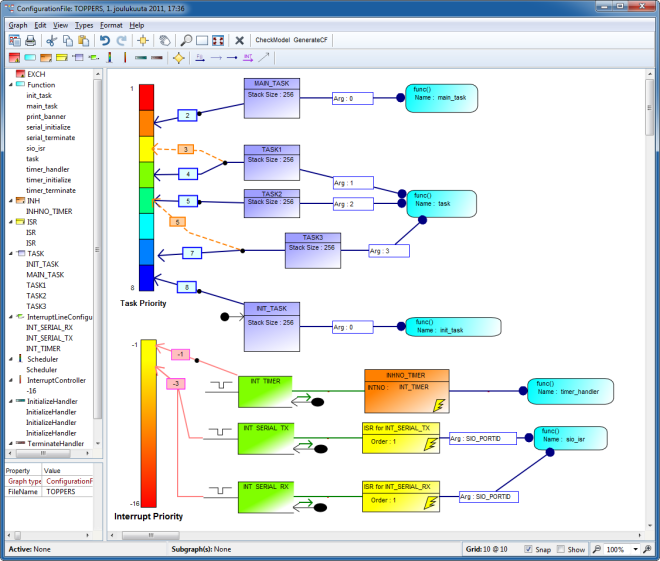Viewport: 660px width, 561px height.
Task: Click the red priority 1 color block
Action: pyautogui.click(x=146, y=97)
